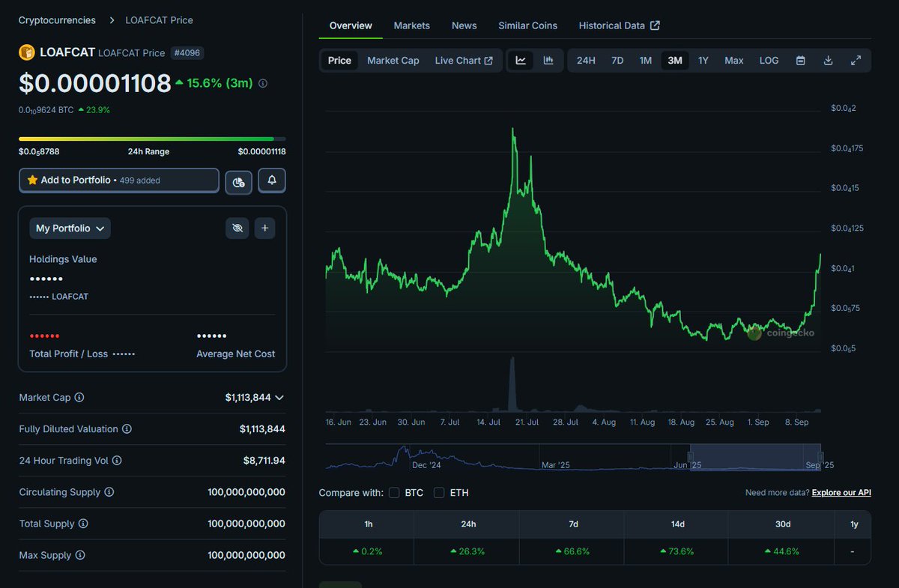The width and height of the screenshot is (899, 588).
Task: Click the Total Profit / Loss label
Action: tap(69, 354)
